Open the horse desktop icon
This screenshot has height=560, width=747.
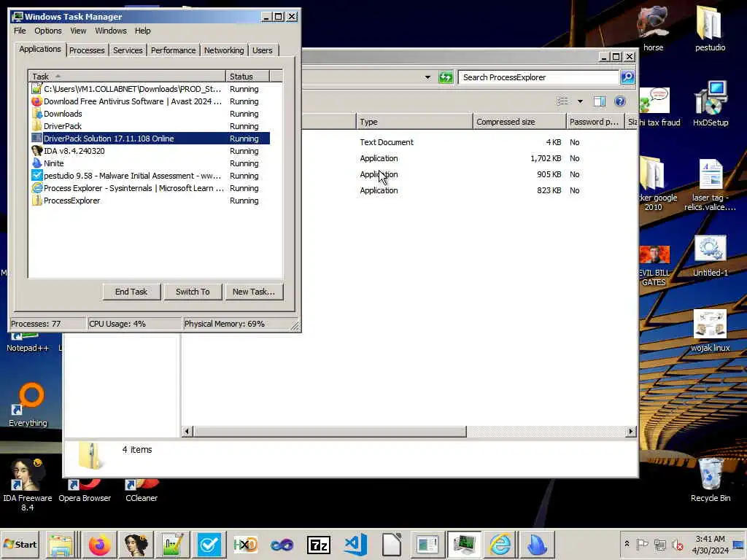[x=653, y=28]
